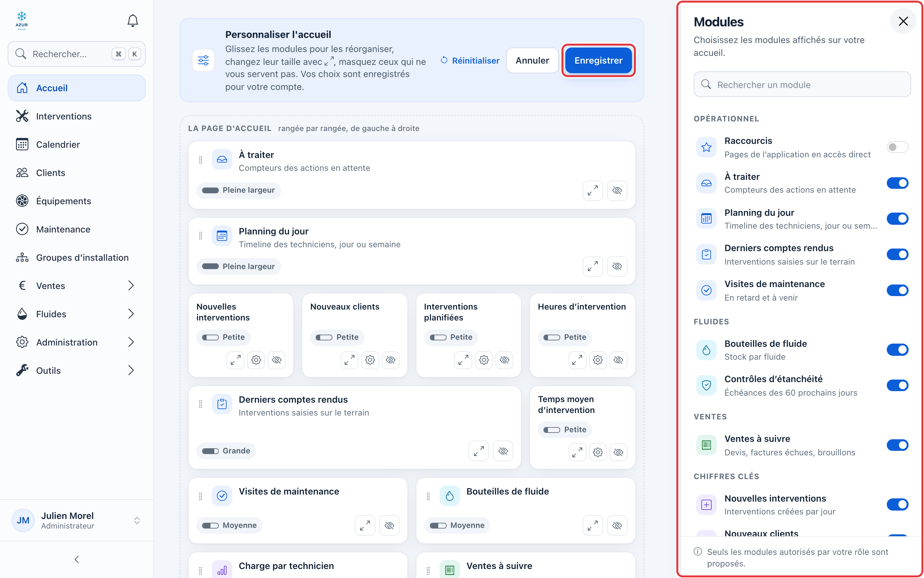Click resize icon on Visites de maintenance card

pos(365,526)
